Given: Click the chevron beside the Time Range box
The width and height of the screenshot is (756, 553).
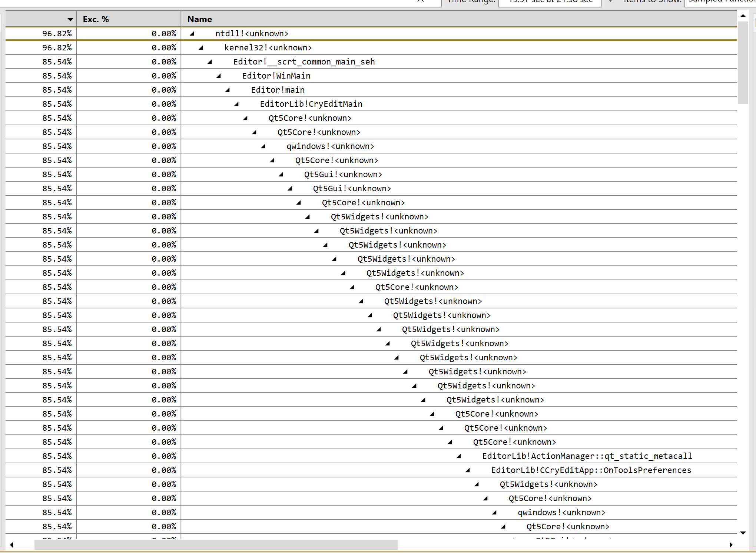Looking at the screenshot, I should (x=610, y=2).
